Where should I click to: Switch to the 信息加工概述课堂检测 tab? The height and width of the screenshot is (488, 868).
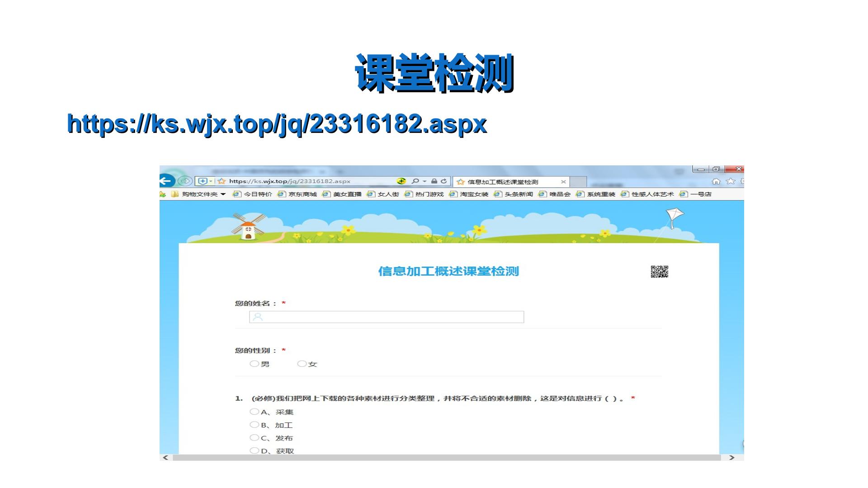tap(511, 182)
